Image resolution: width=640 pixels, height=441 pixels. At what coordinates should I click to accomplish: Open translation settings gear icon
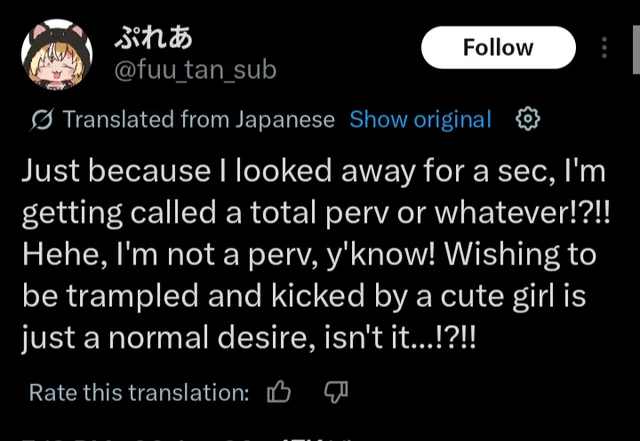click(528, 119)
